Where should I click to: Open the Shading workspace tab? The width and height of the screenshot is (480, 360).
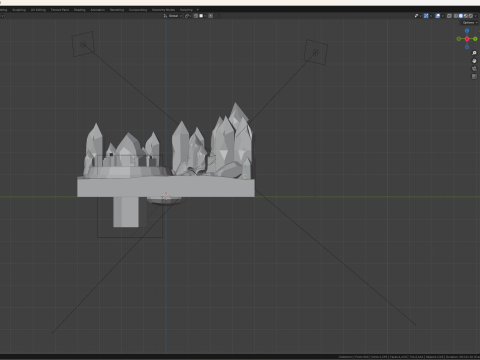(x=80, y=10)
